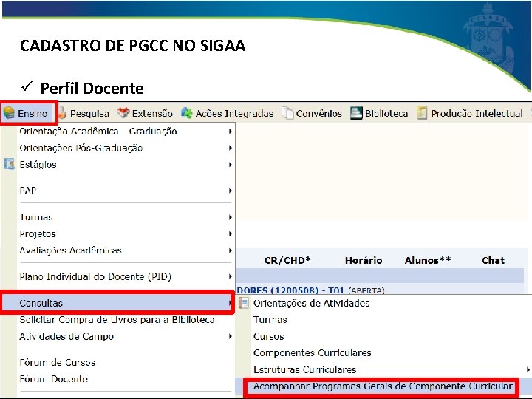Expand PAP submenu arrow
Image resolution: width=532 pixels, height=399 pixels.
click(231, 191)
